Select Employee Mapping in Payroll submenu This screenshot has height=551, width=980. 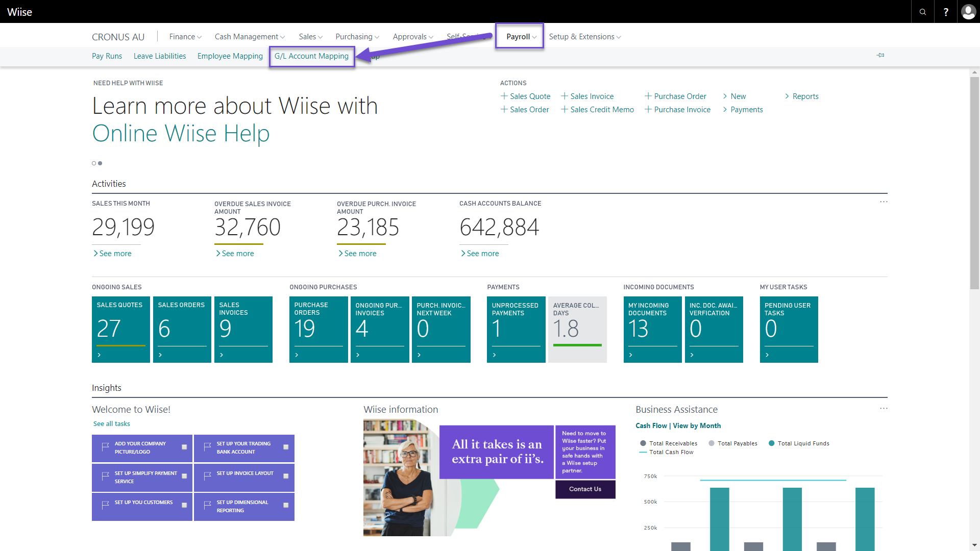pyautogui.click(x=230, y=56)
